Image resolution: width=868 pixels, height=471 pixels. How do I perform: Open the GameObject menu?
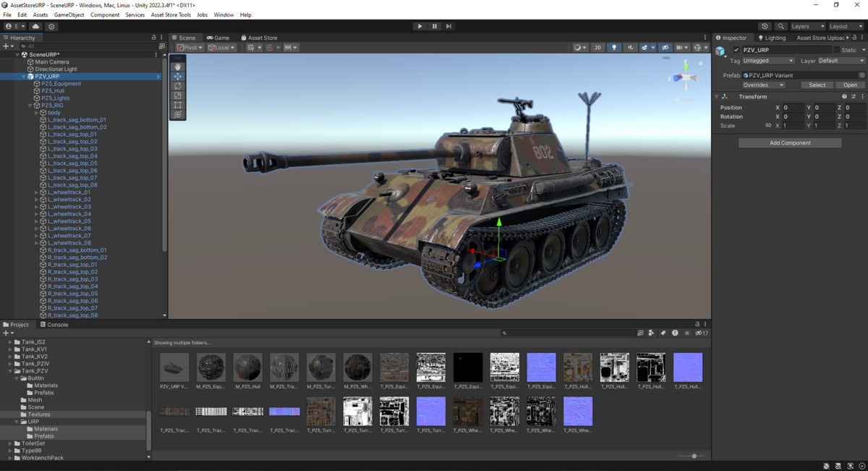coord(68,14)
